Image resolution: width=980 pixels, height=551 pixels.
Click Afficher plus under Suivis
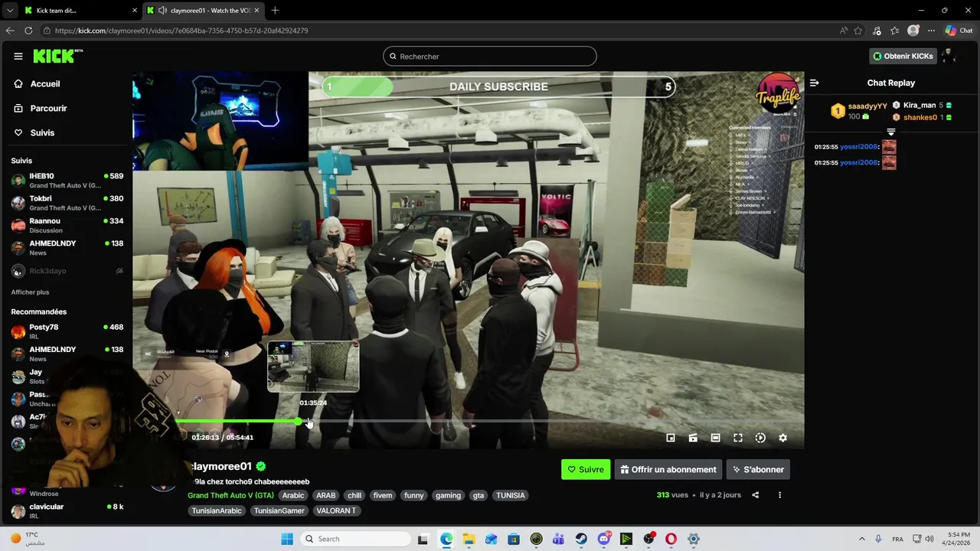click(30, 292)
